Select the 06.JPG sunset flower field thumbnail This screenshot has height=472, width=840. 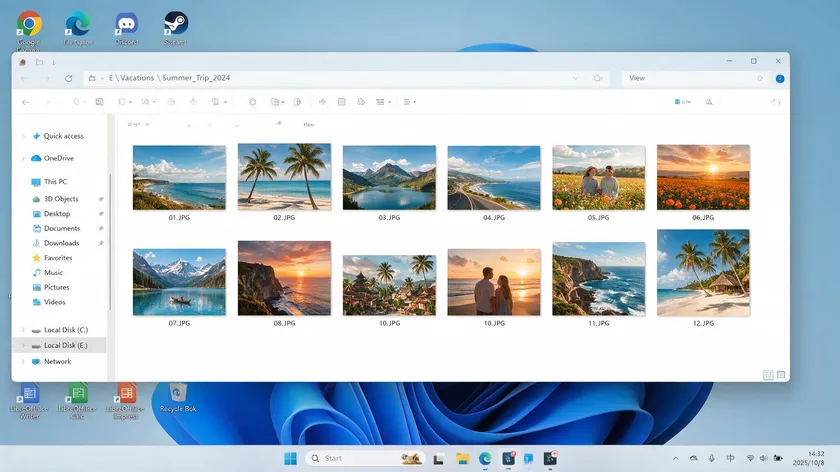coord(703,177)
